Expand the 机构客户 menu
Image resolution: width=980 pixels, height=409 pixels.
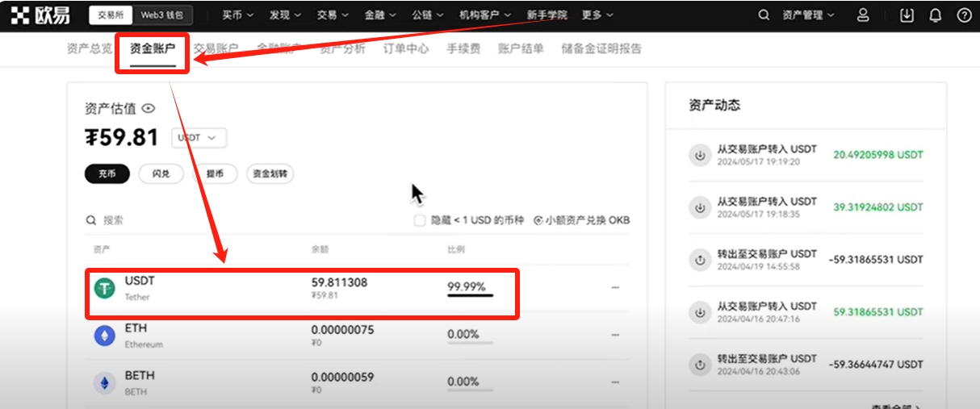[x=485, y=15]
